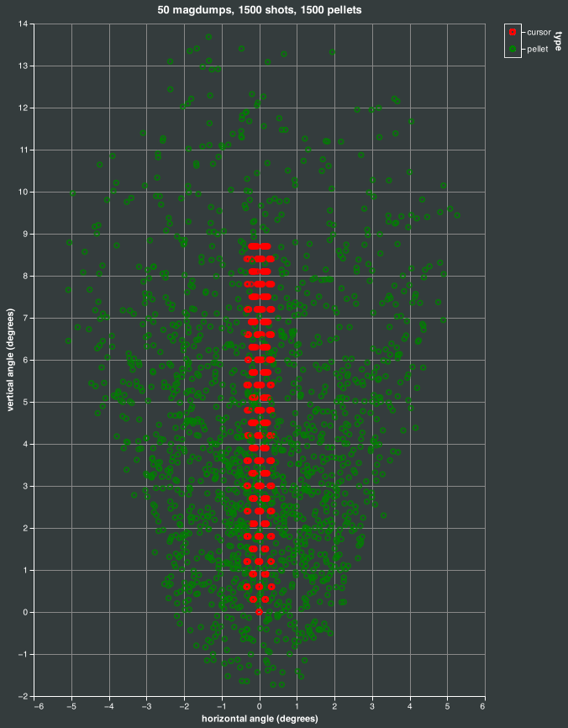Click the green pellet legend marker
This screenshot has height=728, width=568.
513,49
